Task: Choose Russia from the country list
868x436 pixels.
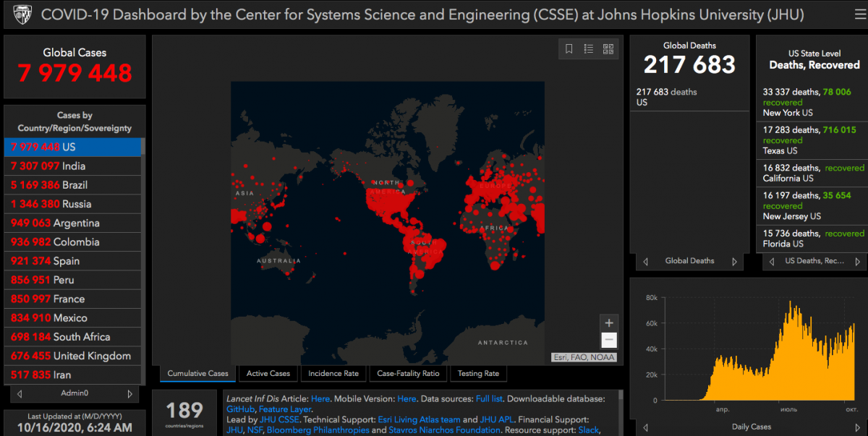Action: 72,204
